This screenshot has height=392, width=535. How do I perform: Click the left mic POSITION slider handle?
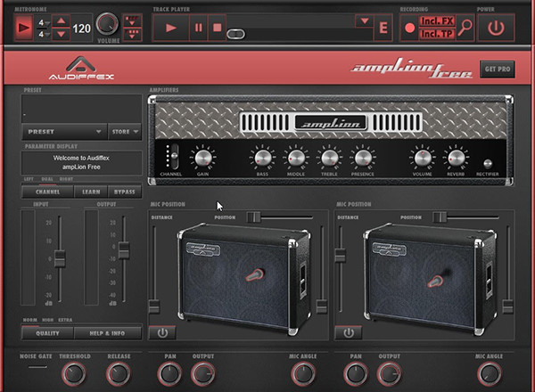(254, 217)
